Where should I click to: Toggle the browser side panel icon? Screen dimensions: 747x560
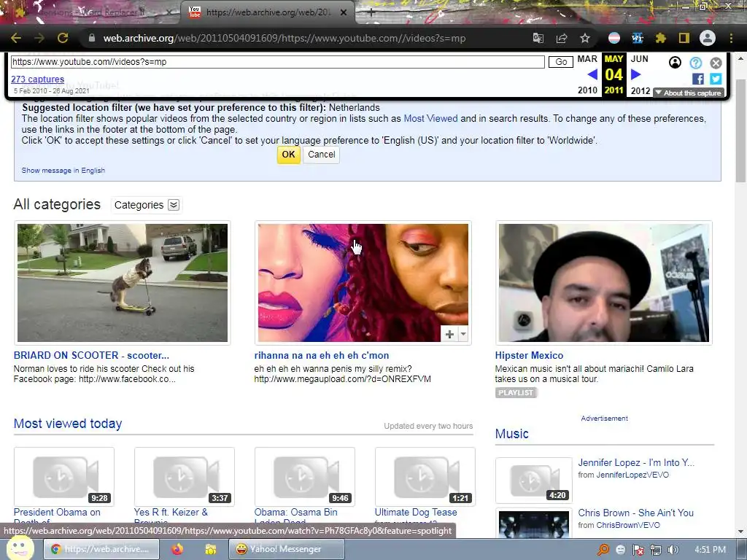click(x=684, y=38)
